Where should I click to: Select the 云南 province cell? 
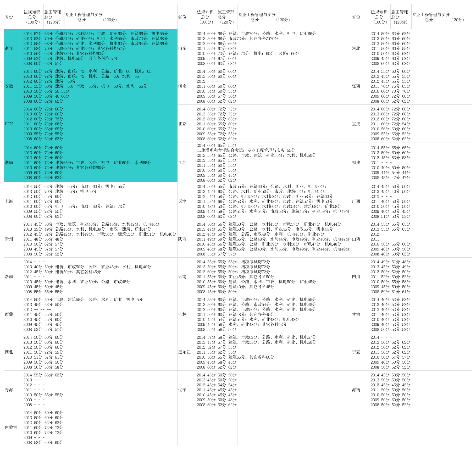187,277
